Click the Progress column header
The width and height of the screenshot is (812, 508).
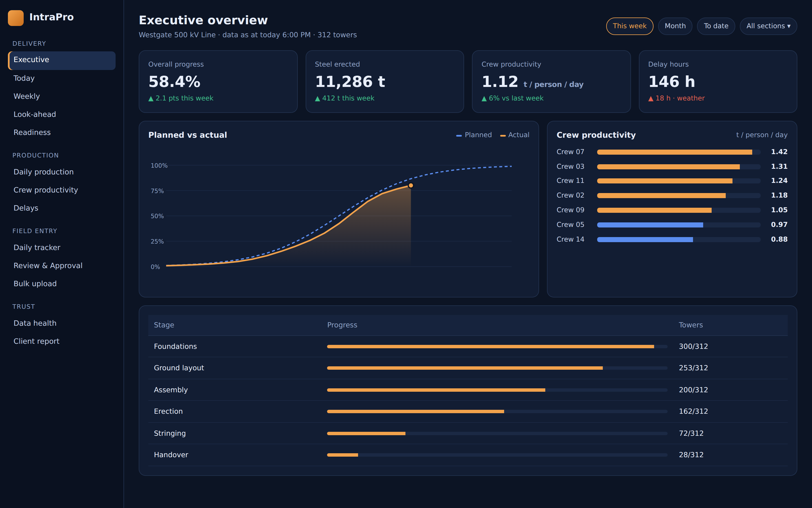[342, 325]
